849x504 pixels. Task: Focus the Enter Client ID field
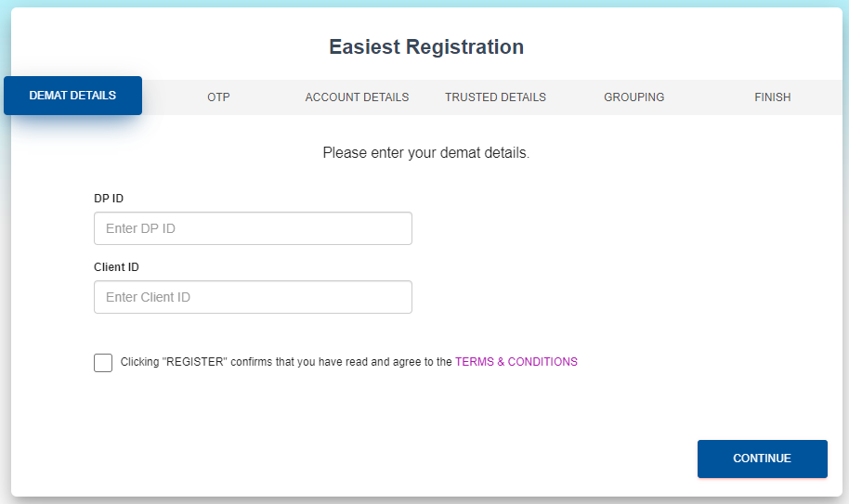[x=253, y=297]
